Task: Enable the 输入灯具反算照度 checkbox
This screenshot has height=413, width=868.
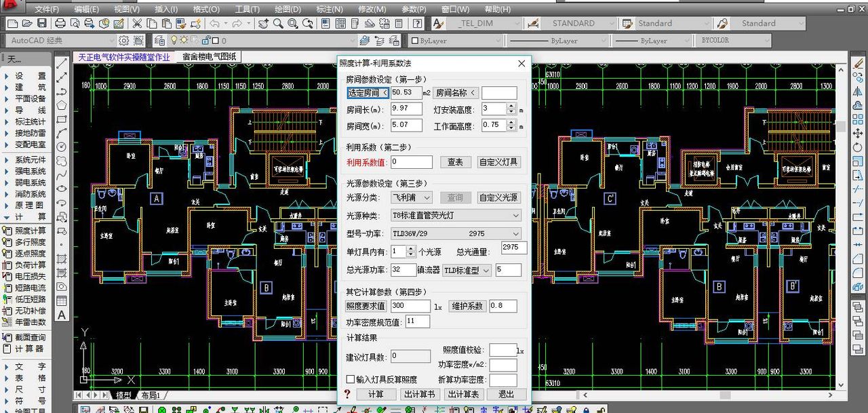Action: pos(351,379)
